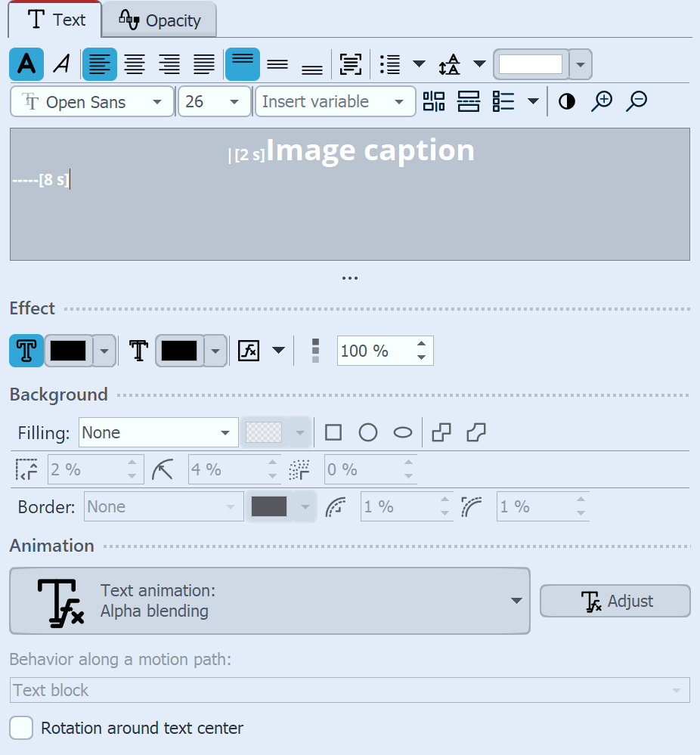Apply italic formatting to the caption

click(60, 64)
